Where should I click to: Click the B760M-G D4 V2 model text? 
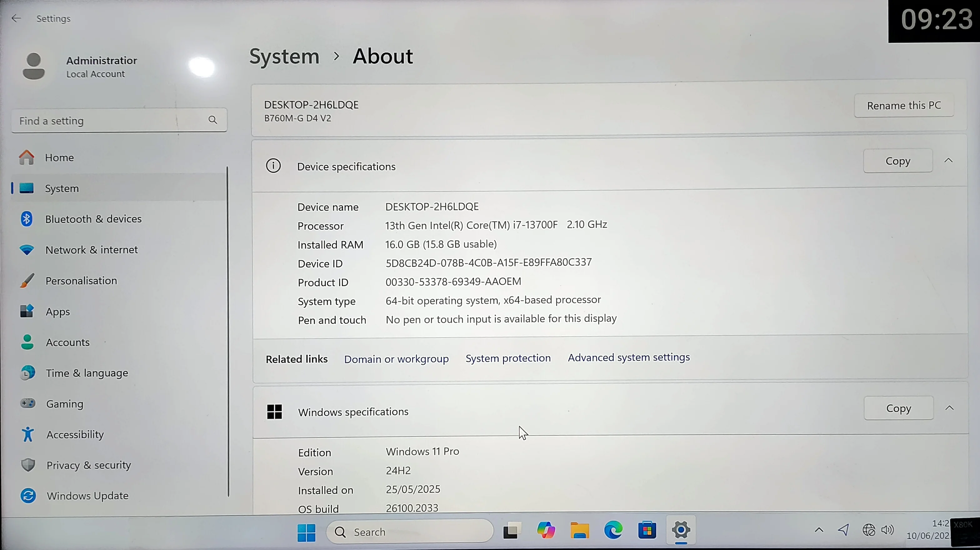(297, 118)
